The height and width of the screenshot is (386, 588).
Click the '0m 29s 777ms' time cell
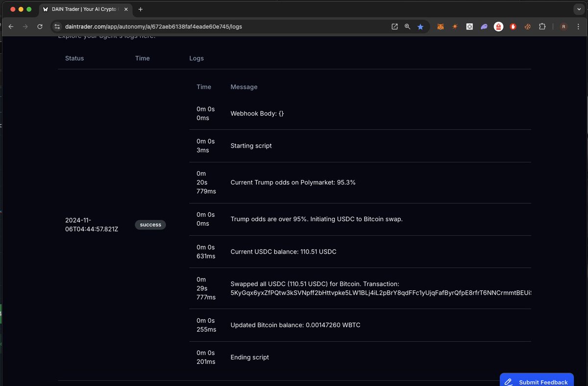206,288
